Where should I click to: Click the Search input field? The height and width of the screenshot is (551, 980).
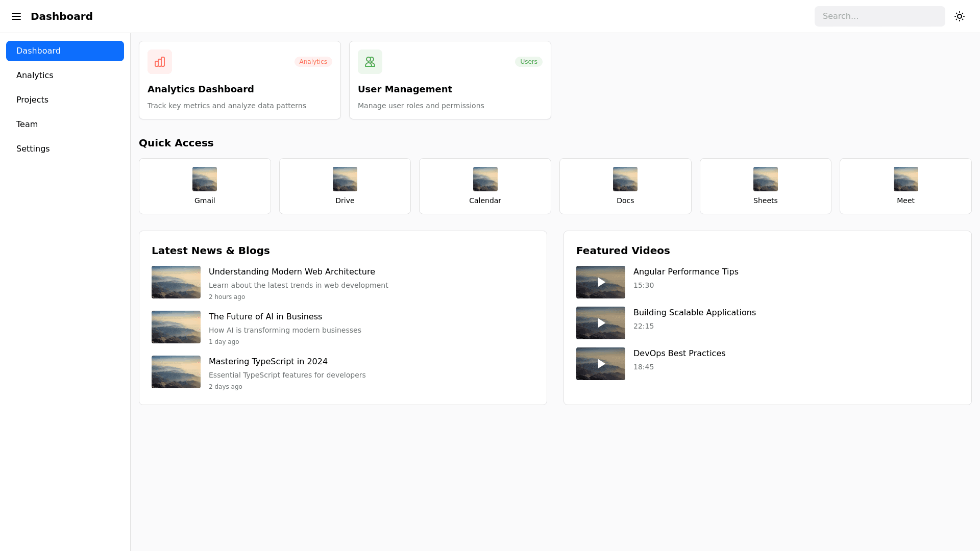[879, 16]
